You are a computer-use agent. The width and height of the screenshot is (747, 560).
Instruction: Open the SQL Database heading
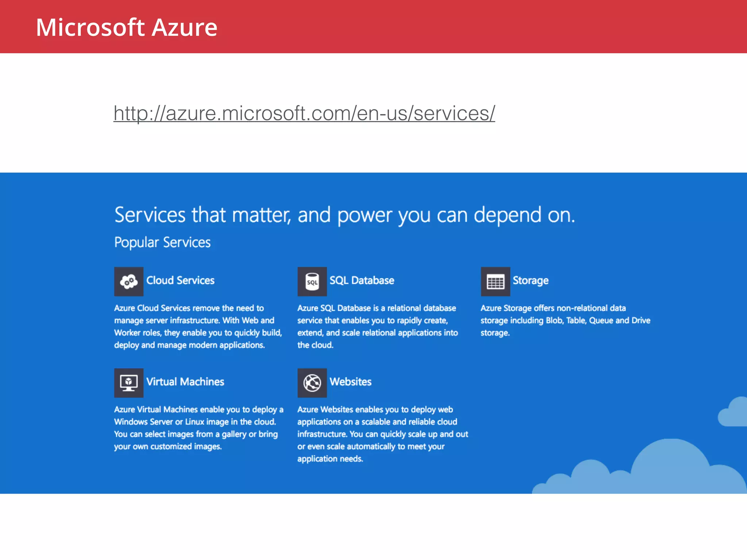tap(362, 280)
